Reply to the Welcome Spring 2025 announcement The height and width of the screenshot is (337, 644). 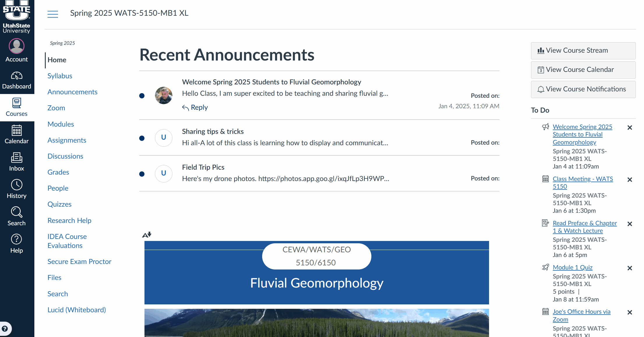click(195, 107)
